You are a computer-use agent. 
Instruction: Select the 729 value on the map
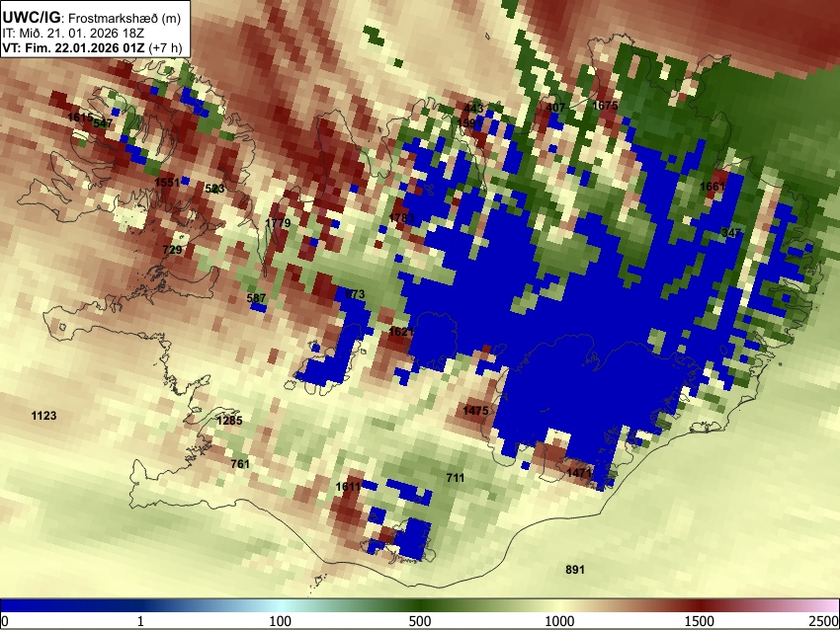pyautogui.click(x=172, y=250)
